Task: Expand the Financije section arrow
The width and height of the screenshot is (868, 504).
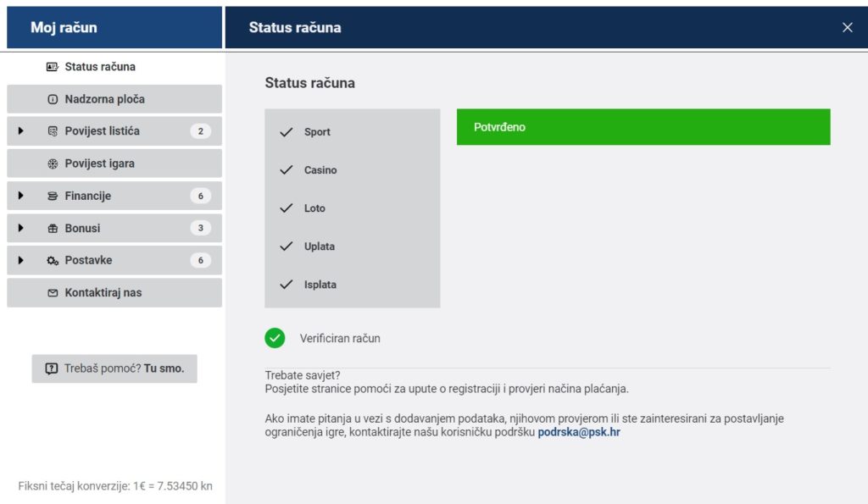Action: [x=20, y=196]
